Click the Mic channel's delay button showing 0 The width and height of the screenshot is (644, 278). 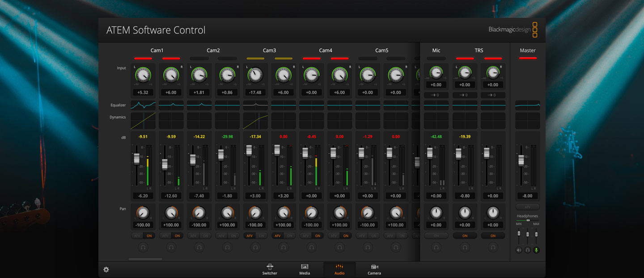[436, 95]
